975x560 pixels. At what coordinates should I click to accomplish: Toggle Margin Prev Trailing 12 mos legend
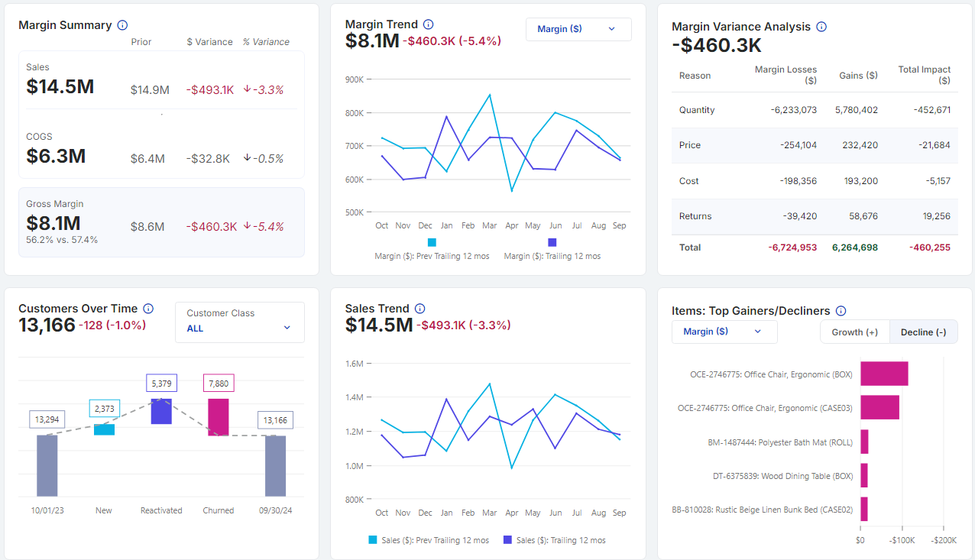[433, 243]
